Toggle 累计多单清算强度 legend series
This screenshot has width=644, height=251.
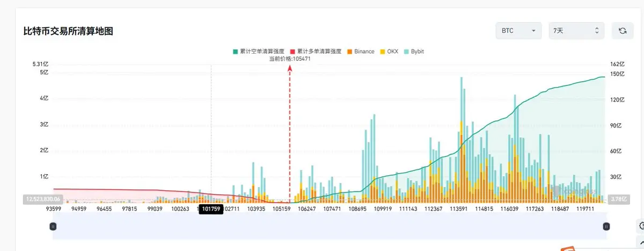pos(316,51)
